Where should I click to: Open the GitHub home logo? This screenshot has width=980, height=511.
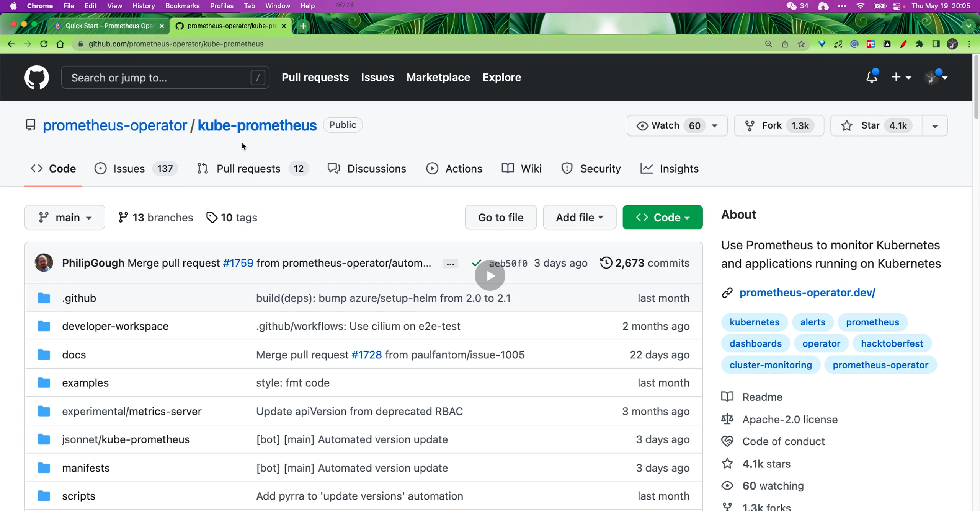pos(37,77)
